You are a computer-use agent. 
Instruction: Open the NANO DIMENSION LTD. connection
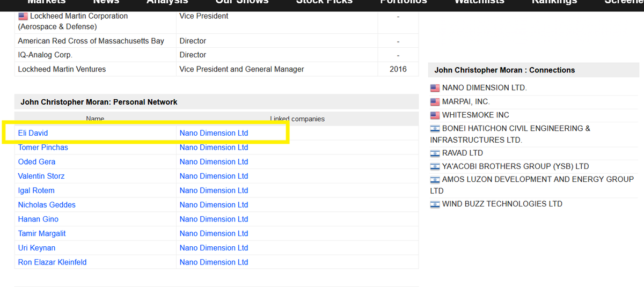(485, 87)
